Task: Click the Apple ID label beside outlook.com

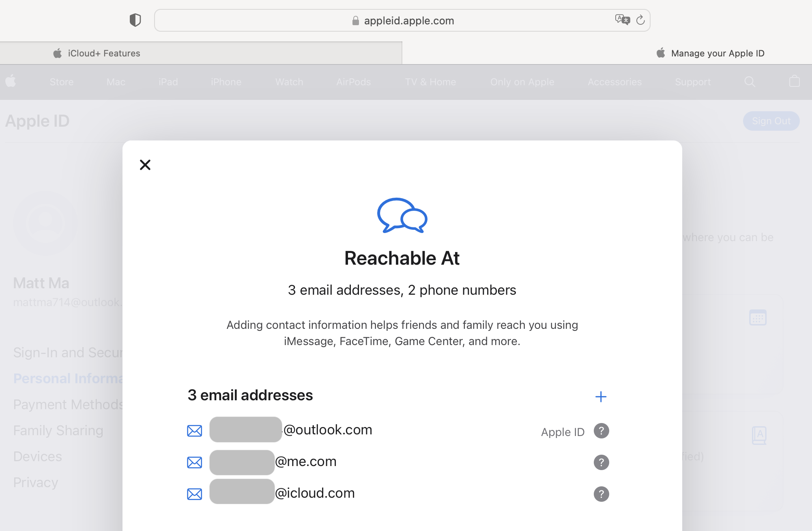Action: (563, 432)
